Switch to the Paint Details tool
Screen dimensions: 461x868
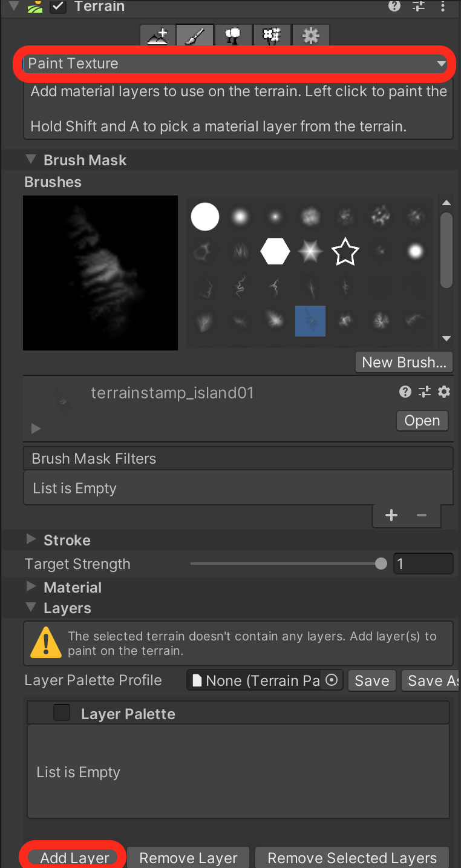coord(272,36)
